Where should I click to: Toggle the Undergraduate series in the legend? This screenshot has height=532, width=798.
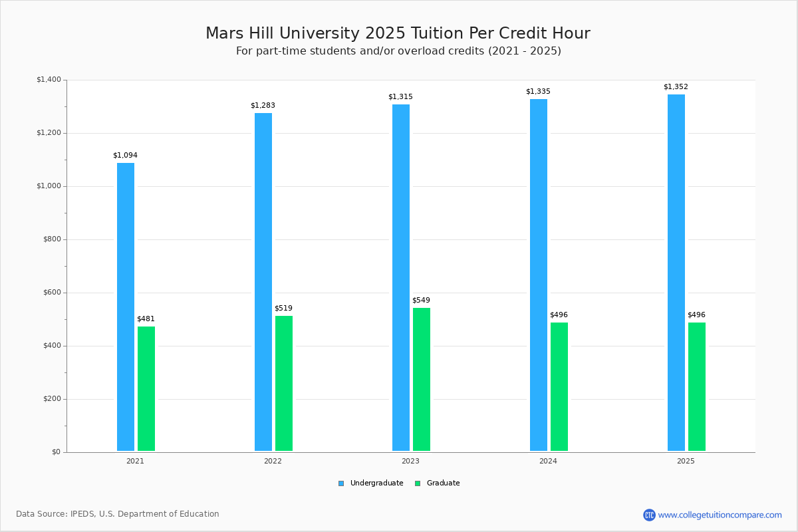click(376, 483)
